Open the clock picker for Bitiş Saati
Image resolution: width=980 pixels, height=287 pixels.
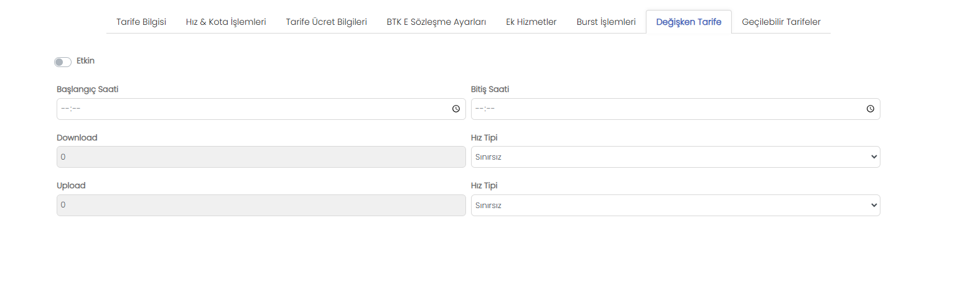pyautogui.click(x=870, y=109)
